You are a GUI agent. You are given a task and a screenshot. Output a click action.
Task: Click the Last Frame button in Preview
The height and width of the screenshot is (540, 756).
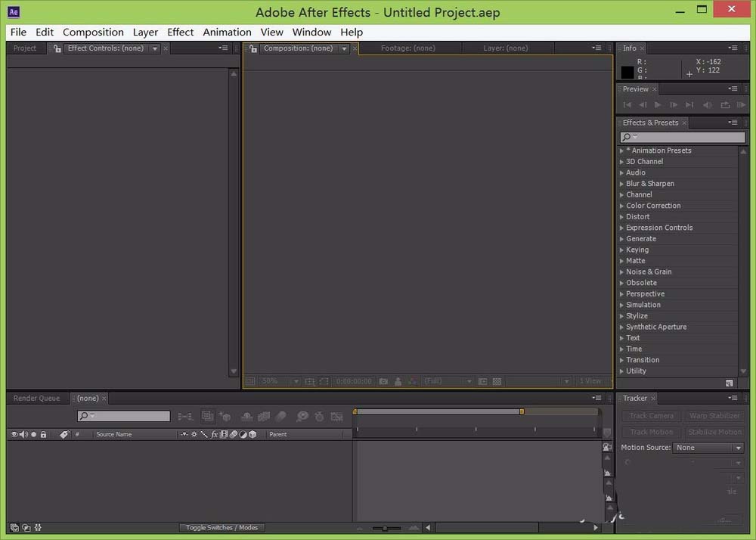pyautogui.click(x=689, y=104)
